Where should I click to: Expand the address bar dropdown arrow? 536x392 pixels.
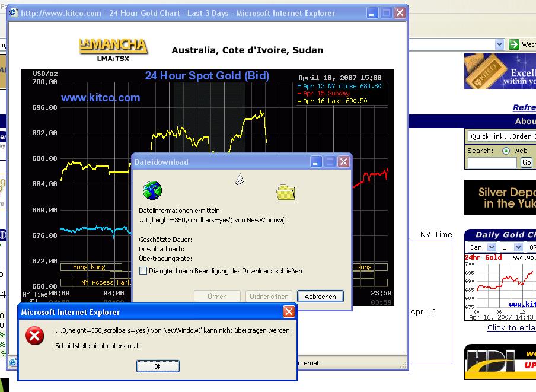coord(499,44)
